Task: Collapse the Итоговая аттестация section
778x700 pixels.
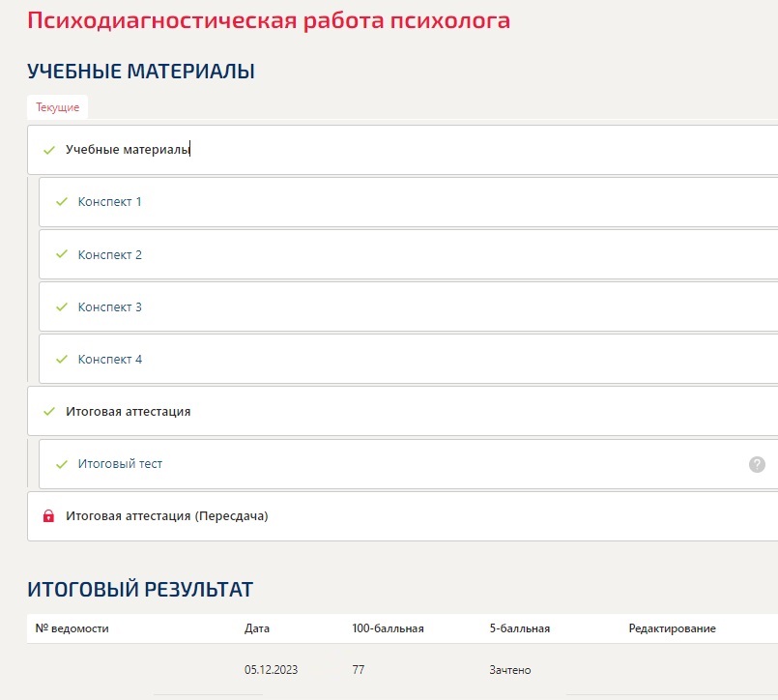Action: pos(128,411)
